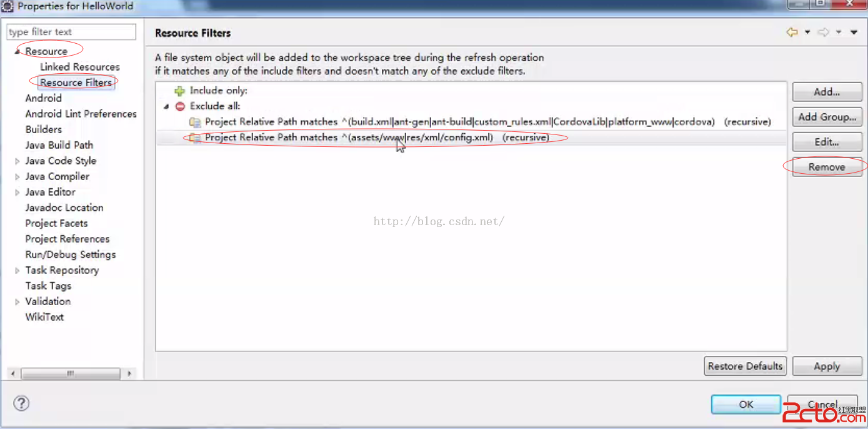Click Restore Defaults button
Image resolution: width=868 pixels, height=429 pixels.
click(x=745, y=366)
